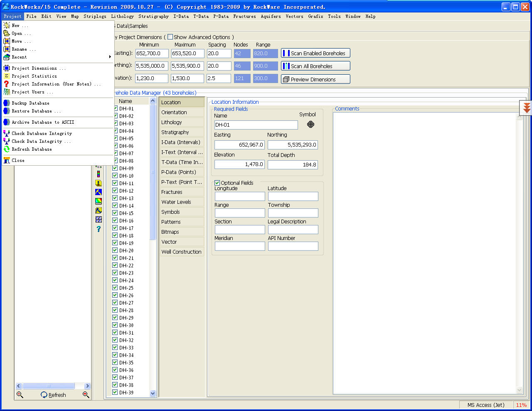Click the 11% status bar indicator

click(x=521, y=405)
